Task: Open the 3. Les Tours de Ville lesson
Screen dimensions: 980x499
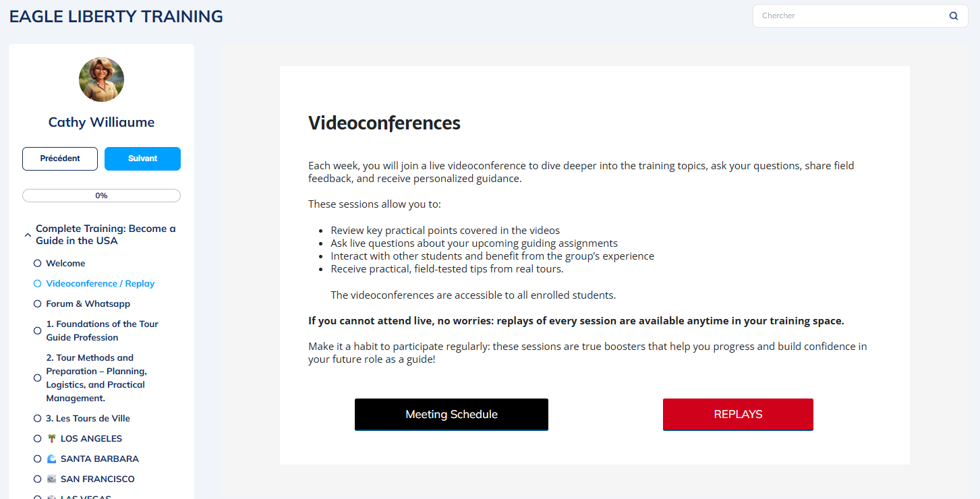Action: pyautogui.click(x=88, y=419)
